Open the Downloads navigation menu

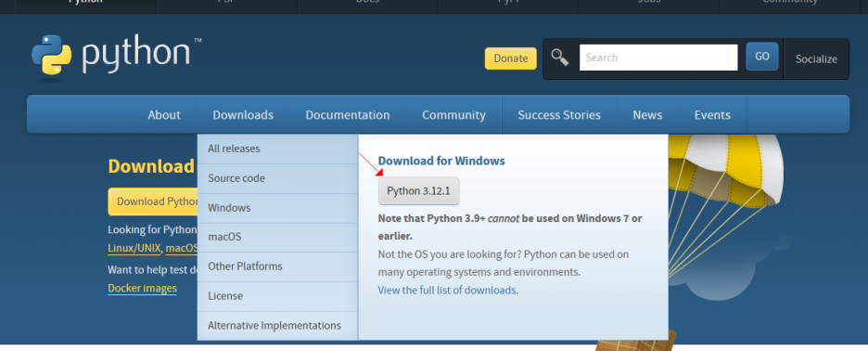tap(243, 115)
